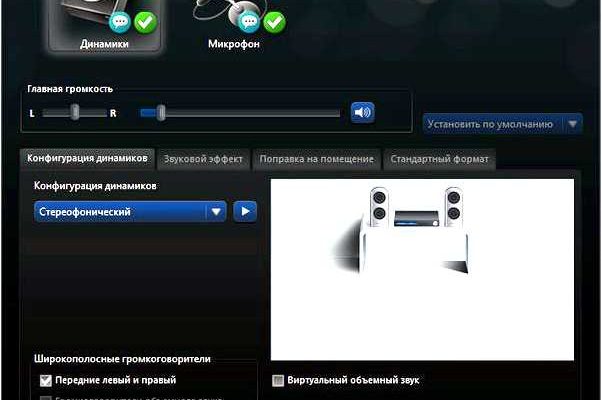The height and width of the screenshot is (400, 602).
Task: Toggle the Передние левый и правый checkbox
Action: (45, 381)
